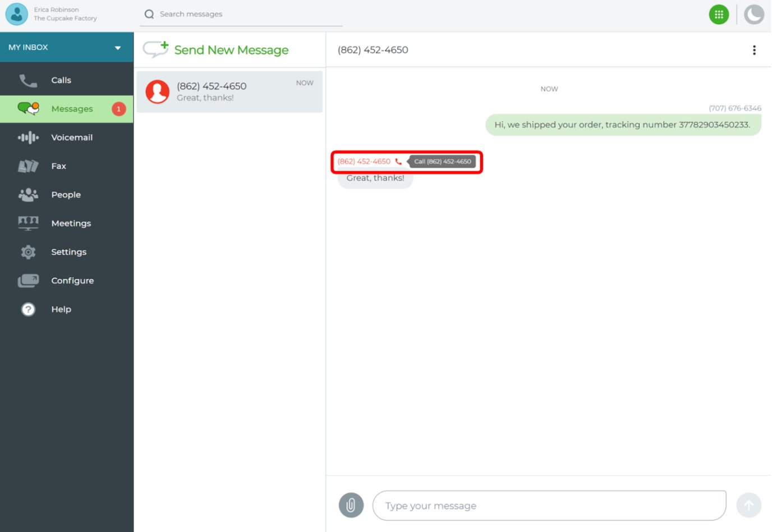
Task: Click the Type your message field
Action: point(549,505)
